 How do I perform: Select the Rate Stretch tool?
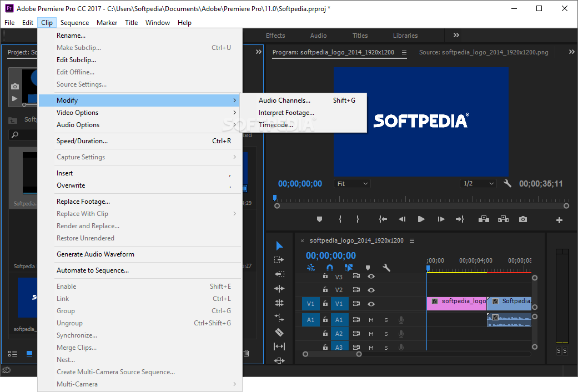(279, 317)
